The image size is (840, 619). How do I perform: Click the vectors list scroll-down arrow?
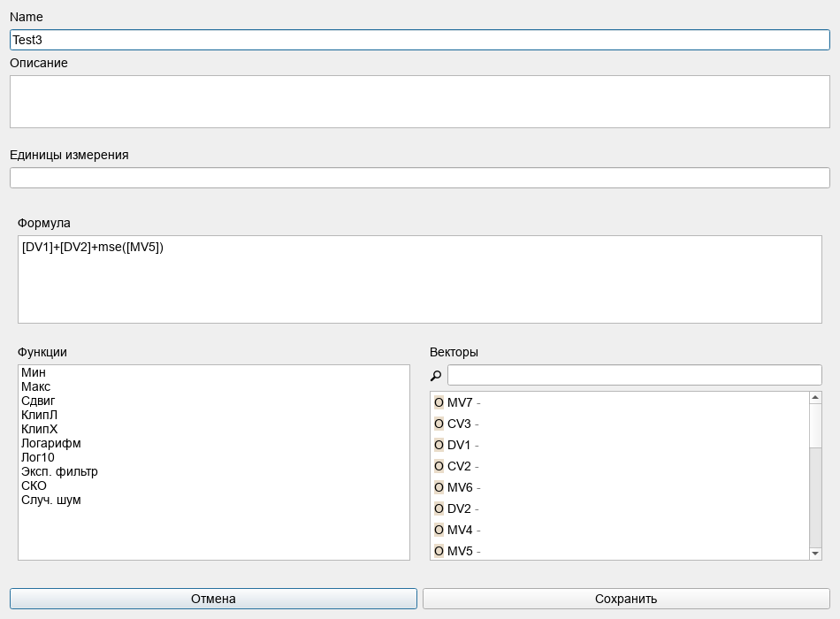pos(815,554)
